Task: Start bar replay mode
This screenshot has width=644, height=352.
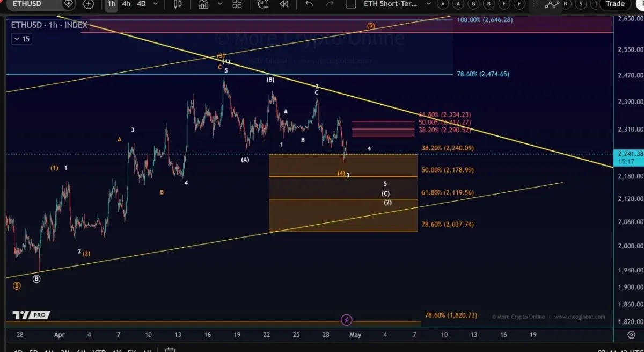Action: pyautogui.click(x=284, y=4)
